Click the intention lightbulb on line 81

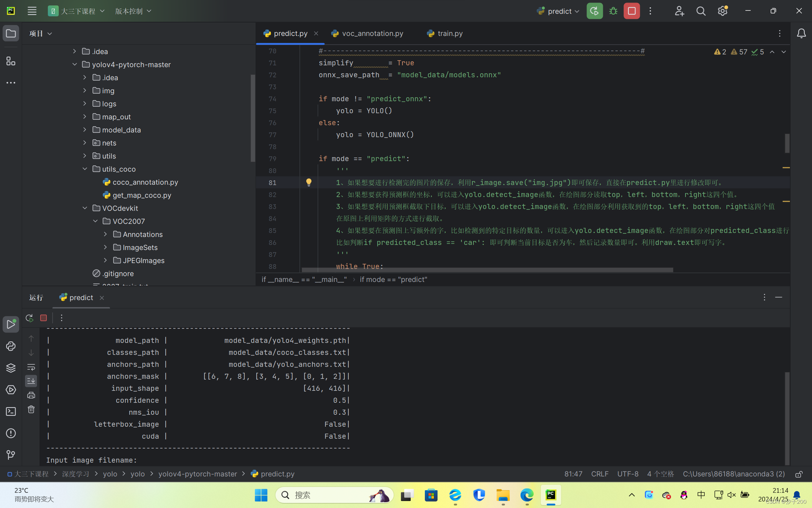tap(308, 182)
